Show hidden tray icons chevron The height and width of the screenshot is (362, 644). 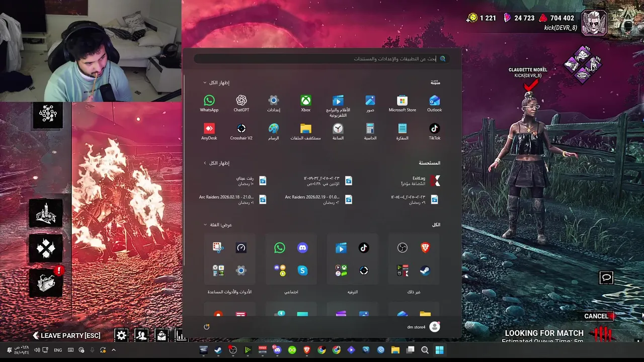[114, 350]
